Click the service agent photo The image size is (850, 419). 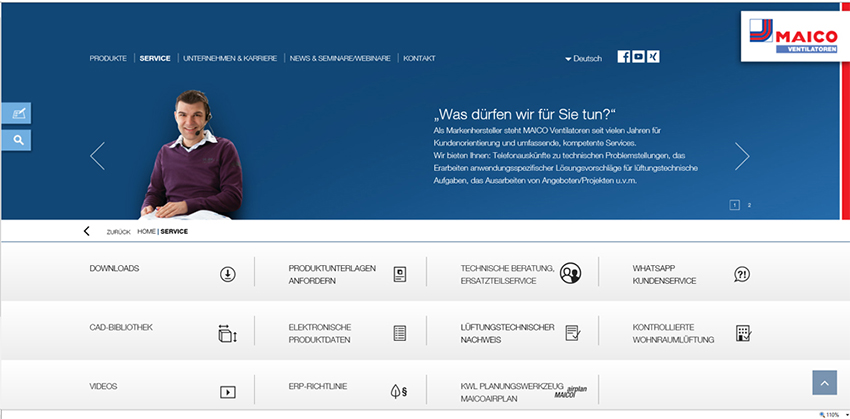pyautogui.click(x=192, y=154)
